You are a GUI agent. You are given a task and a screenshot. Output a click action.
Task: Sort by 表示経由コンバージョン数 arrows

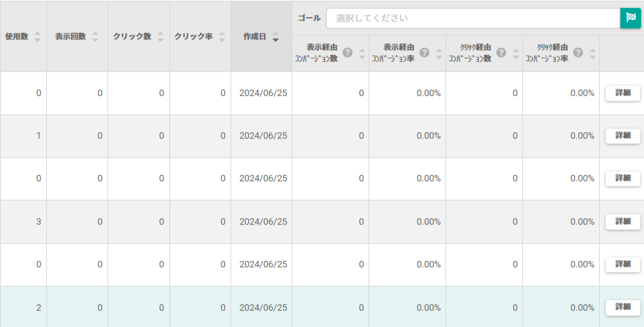pyautogui.click(x=362, y=53)
